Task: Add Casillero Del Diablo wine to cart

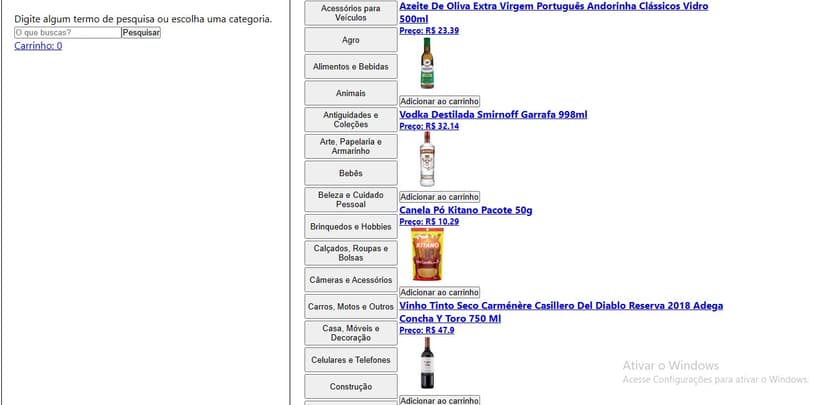Action: pos(439,400)
